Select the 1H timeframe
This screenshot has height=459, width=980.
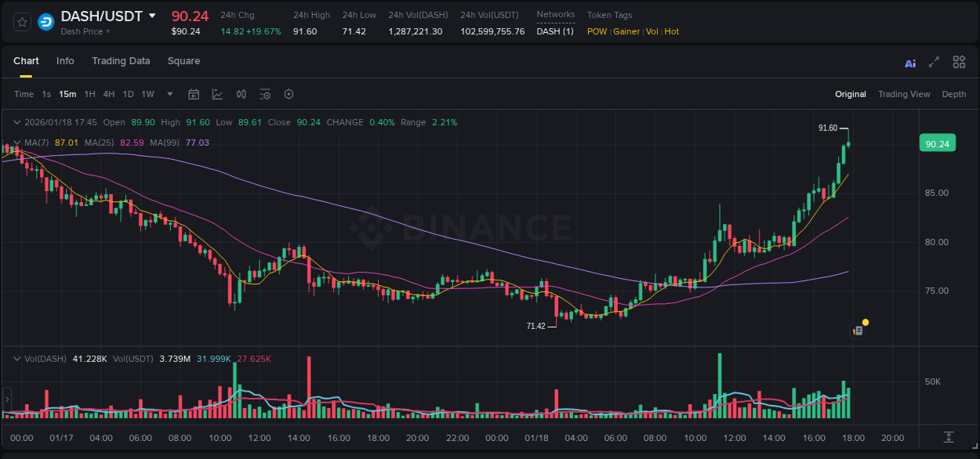click(89, 94)
